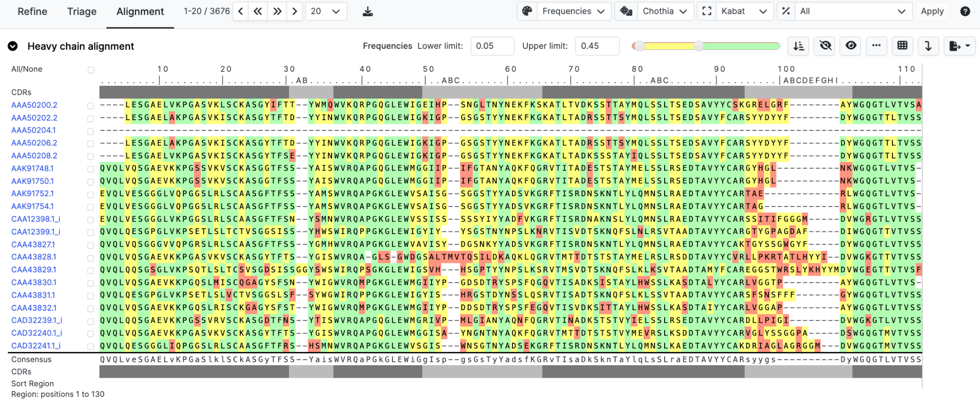Go to next page arrow
The height and width of the screenshot is (404, 980).
[x=295, y=11]
